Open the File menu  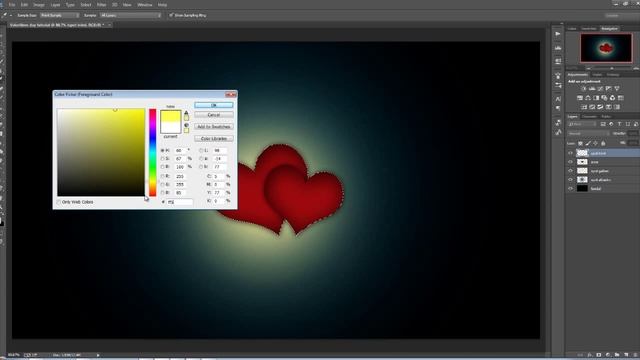click(x=12, y=5)
